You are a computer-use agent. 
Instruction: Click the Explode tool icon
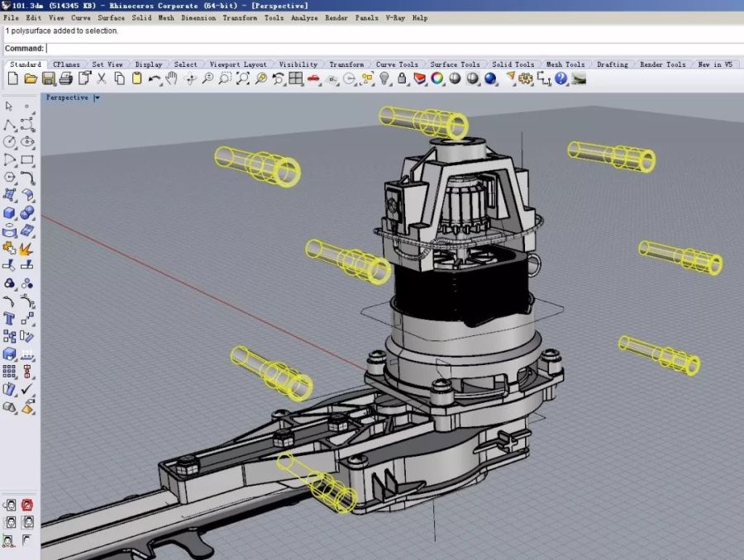27,248
